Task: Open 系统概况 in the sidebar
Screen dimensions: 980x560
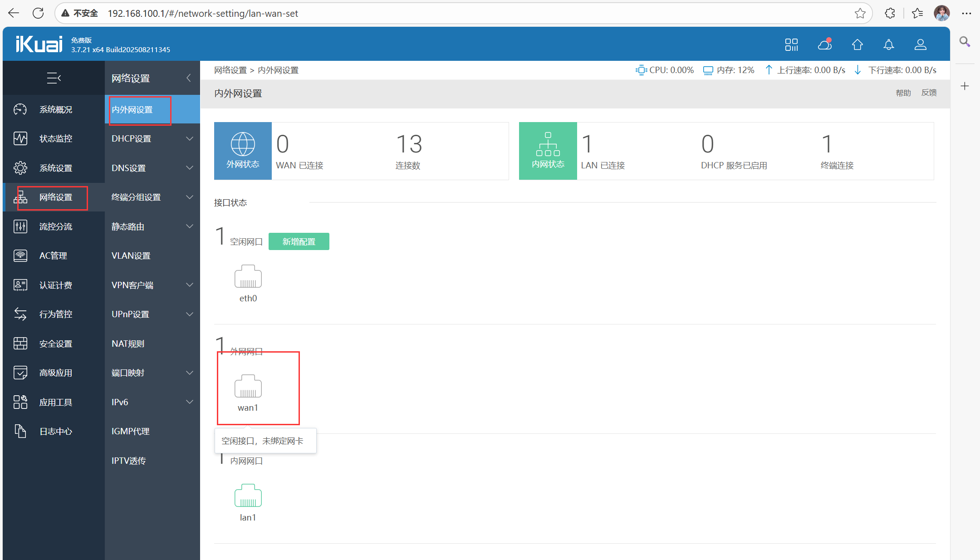Action: 55,109
